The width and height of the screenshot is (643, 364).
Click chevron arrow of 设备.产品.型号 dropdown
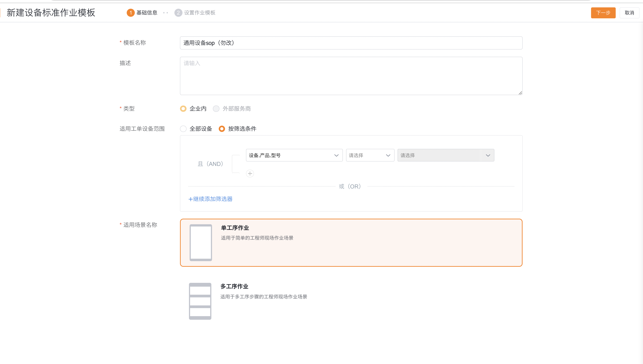tap(336, 155)
